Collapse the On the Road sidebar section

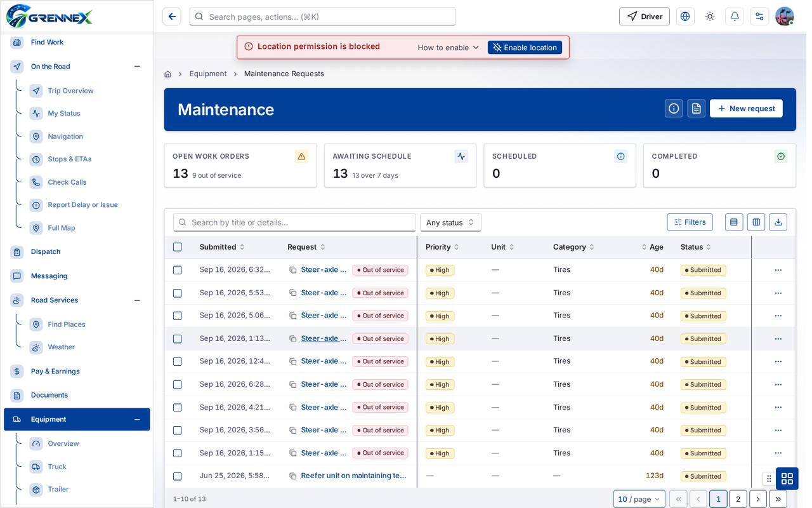click(137, 67)
